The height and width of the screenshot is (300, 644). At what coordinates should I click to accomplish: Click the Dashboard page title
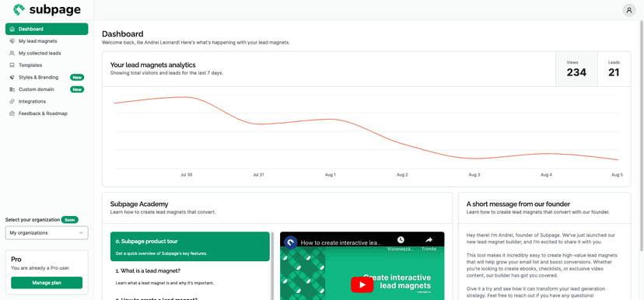pos(123,34)
